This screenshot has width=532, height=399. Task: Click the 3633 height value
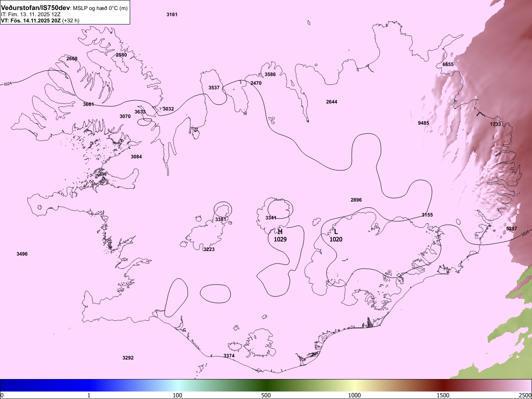(140, 112)
